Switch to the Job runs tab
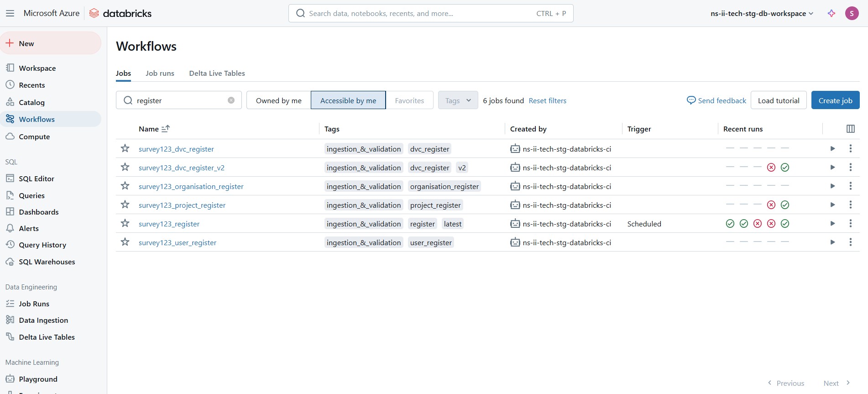The height and width of the screenshot is (394, 868). pos(160,73)
